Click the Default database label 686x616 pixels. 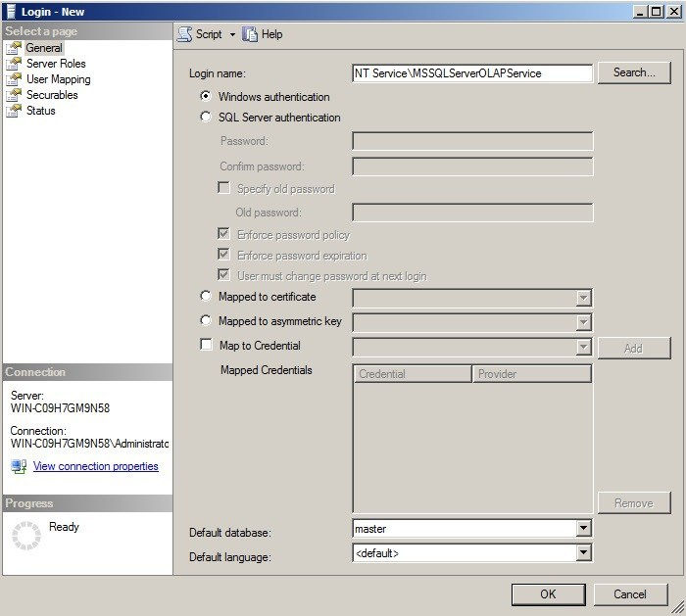[230, 533]
